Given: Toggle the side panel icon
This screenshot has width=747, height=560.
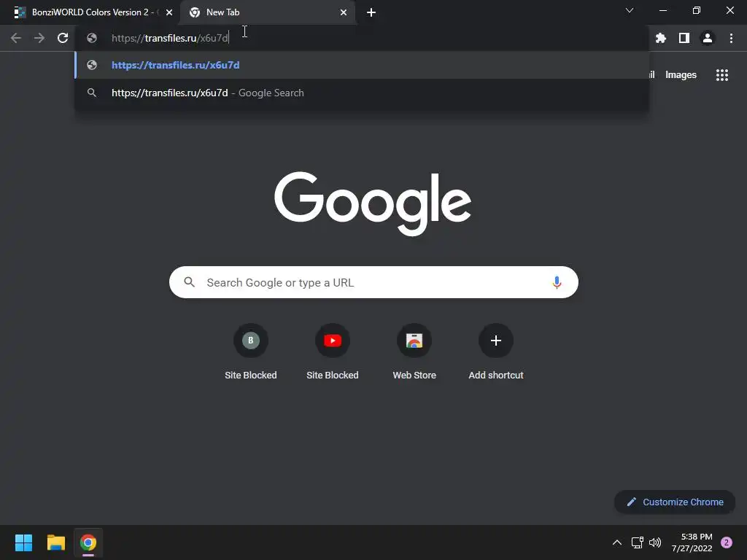Looking at the screenshot, I should (684, 38).
